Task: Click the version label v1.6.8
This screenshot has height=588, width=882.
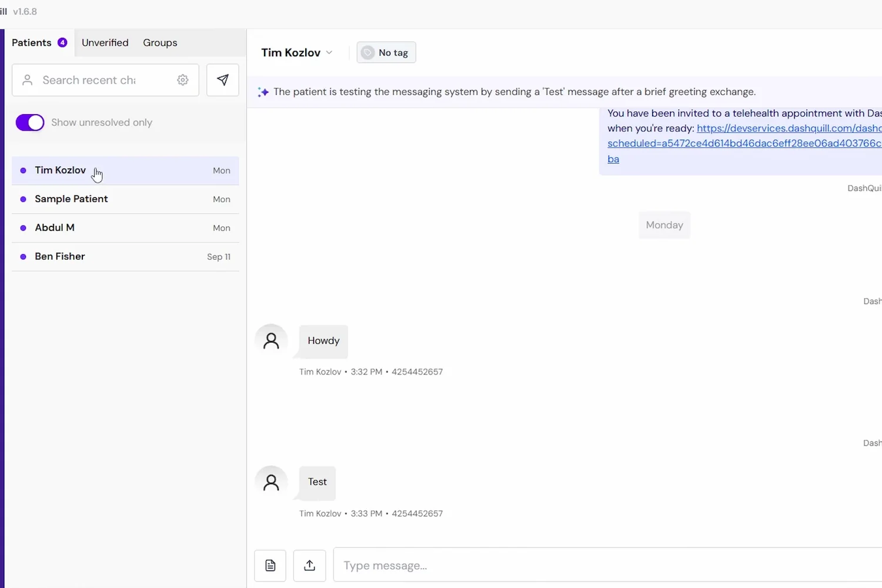Action: [25, 12]
